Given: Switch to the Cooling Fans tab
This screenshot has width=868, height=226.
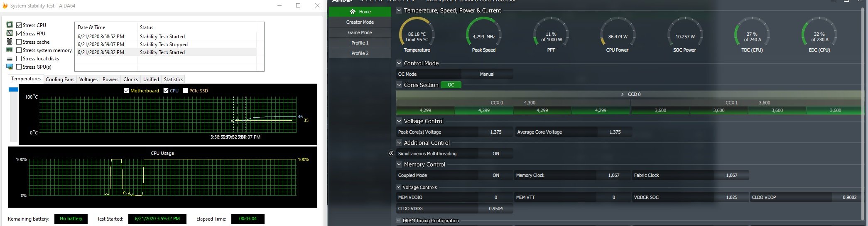Looking at the screenshot, I should pyautogui.click(x=60, y=79).
